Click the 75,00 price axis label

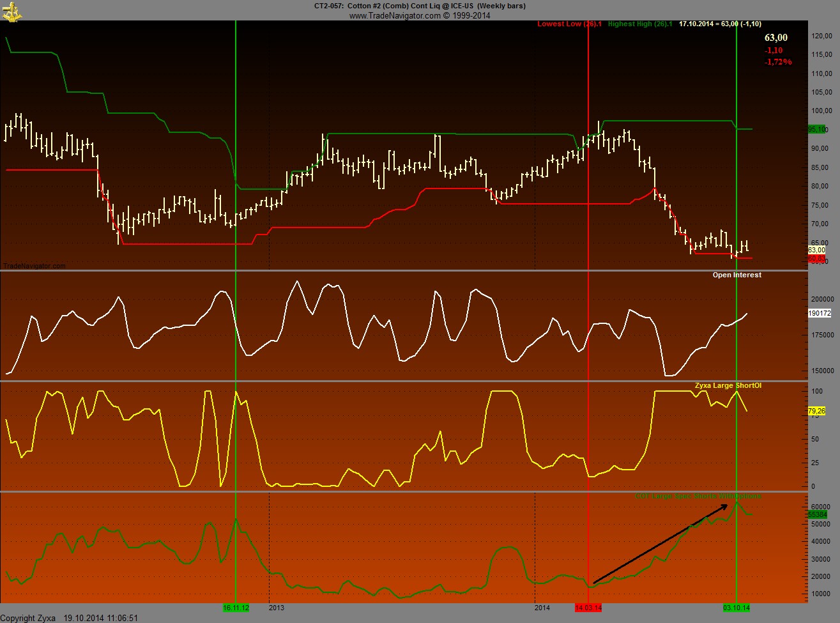[x=820, y=206]
